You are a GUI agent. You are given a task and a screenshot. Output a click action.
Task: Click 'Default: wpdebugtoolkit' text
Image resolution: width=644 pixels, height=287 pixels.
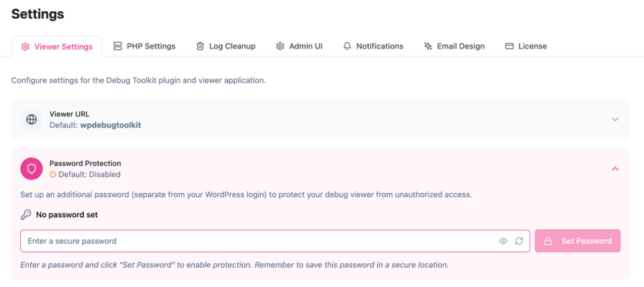(96, 125)
